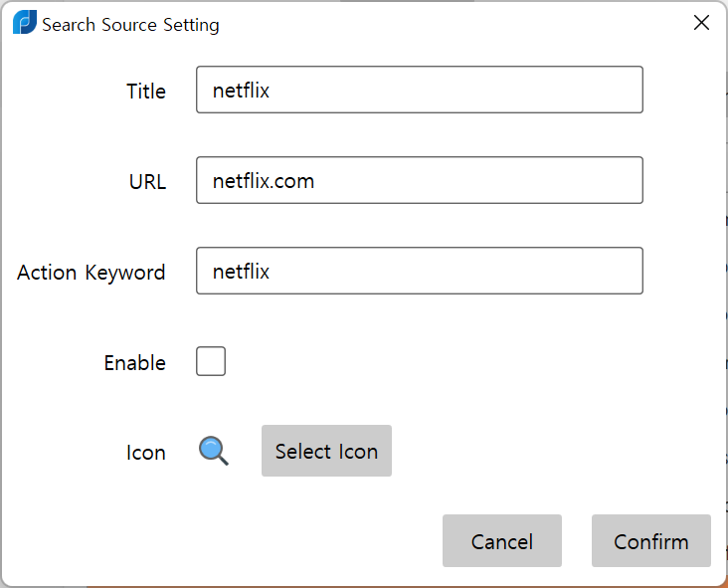This screenshot has width=728, height=588.
Task: Click the "Title" label text
Action: pyautogui.click(x=146, y=91)
